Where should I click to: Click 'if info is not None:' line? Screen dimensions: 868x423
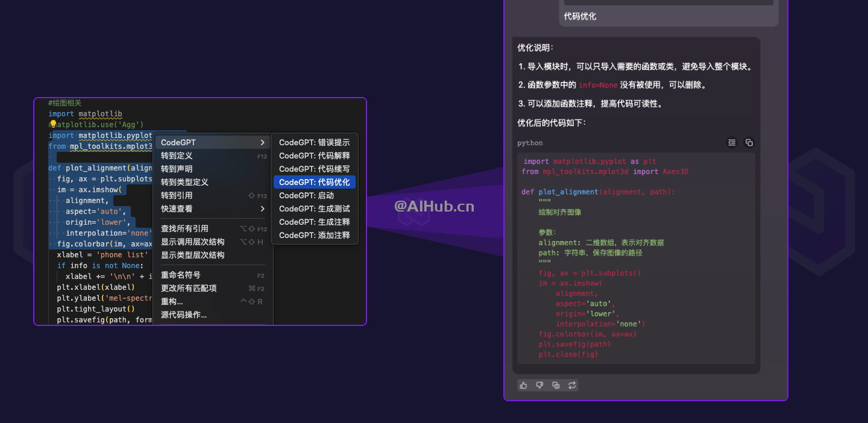click(x=100, y=265)
